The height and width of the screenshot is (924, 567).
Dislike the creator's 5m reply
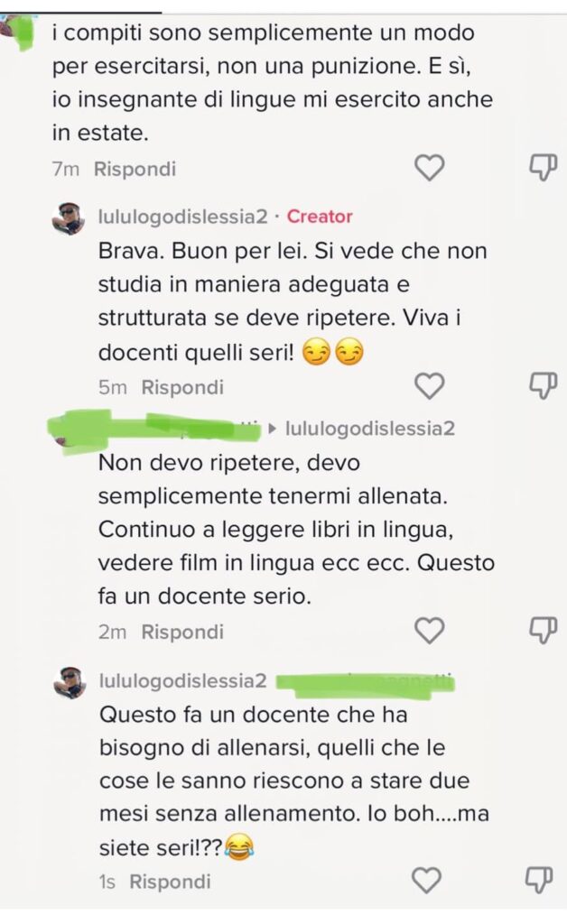[543, 386]
